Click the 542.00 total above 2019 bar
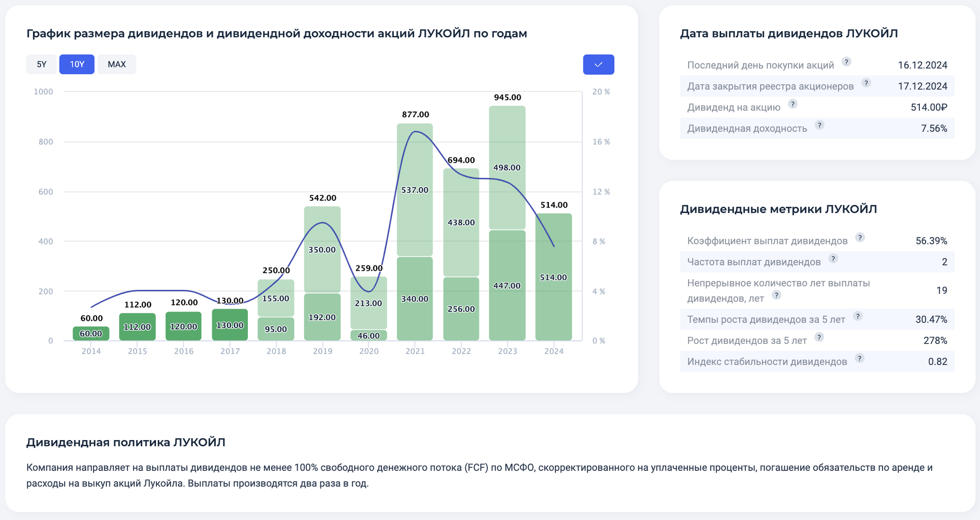The image size is (980, 520). [323, 198]
